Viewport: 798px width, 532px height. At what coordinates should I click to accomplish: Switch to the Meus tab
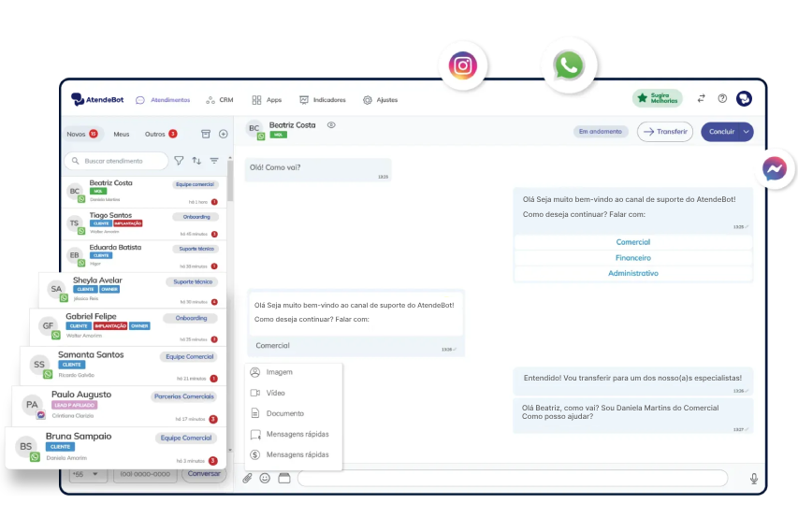[x=122, y=134]
